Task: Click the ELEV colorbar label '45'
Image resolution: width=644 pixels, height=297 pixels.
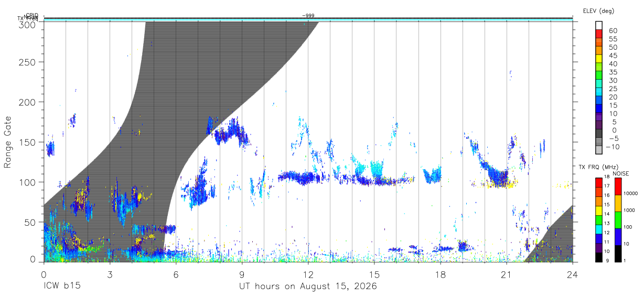Action: tap(613, 56)
